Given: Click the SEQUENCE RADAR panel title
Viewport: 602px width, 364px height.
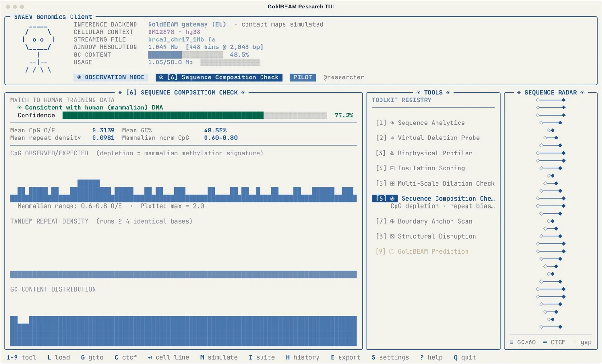Looking at the screenshot, I should click(x=551, y=93).
